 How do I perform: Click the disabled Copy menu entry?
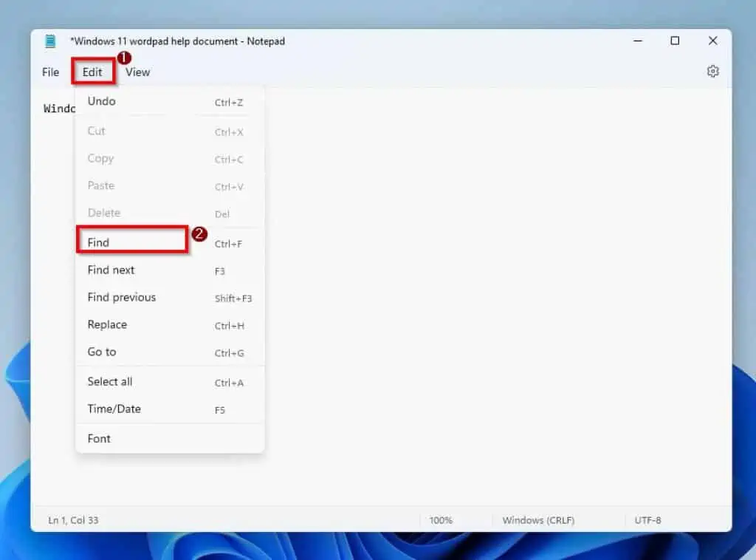[170, 159]
